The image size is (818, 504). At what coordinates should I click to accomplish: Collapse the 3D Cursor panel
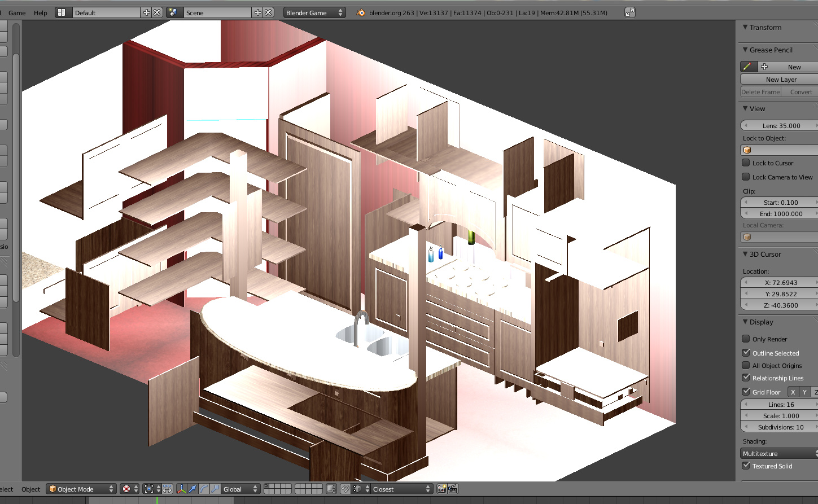(x=745, y=254)
